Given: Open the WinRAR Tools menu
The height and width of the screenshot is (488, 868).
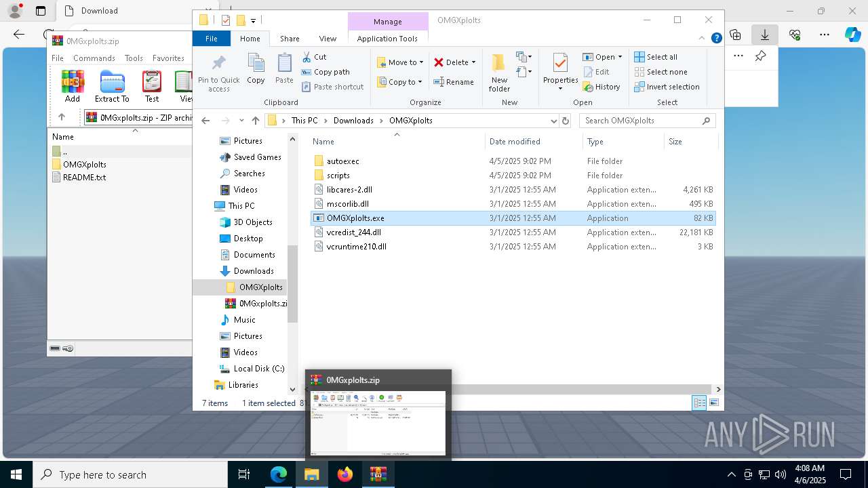Looking at the screenshot, I should click(x=134, y=58).
